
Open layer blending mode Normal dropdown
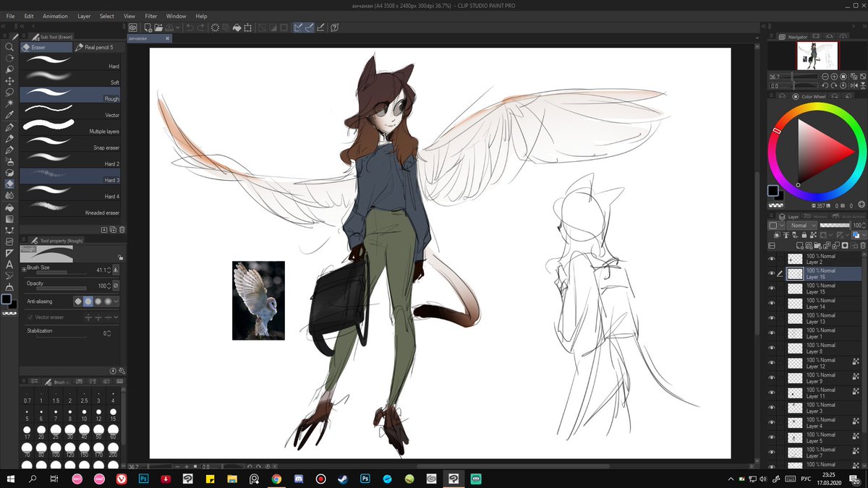(801, 226)
